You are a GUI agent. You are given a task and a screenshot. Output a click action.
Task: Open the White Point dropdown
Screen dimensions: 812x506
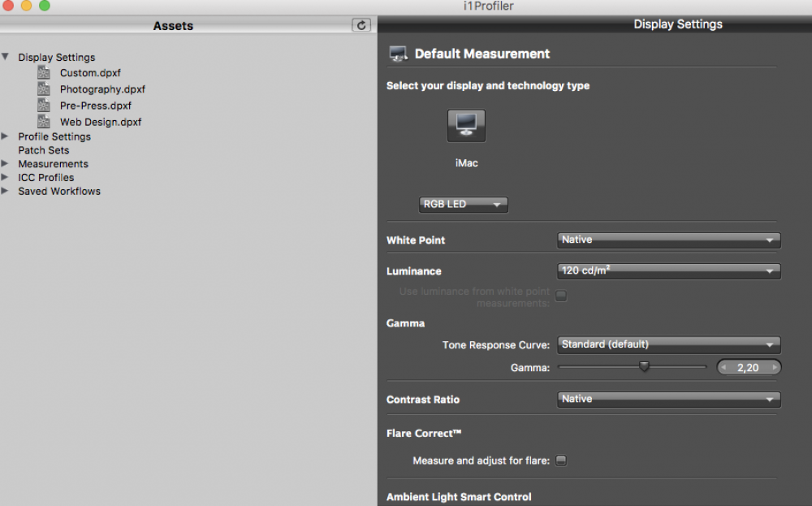coord(668,240)
